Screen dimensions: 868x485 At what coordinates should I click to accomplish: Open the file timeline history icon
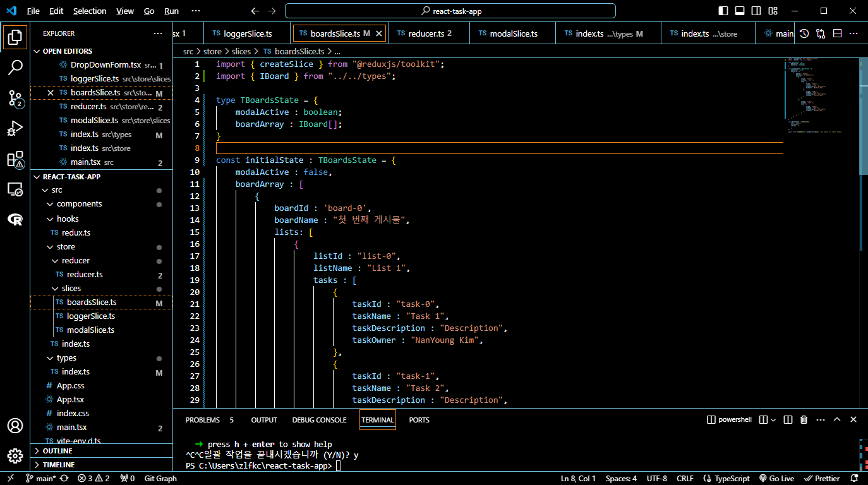click(804, 33)
